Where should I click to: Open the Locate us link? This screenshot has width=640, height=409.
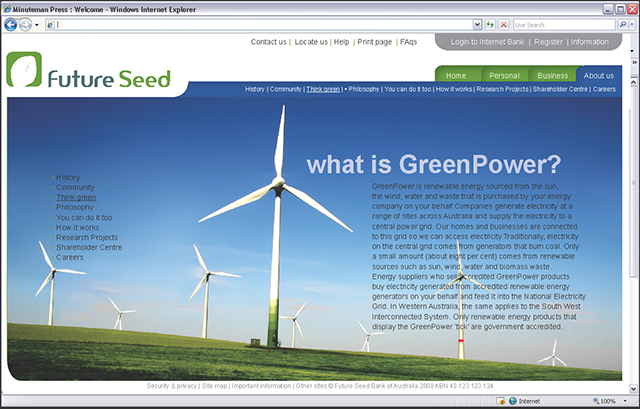pos(311,42)
